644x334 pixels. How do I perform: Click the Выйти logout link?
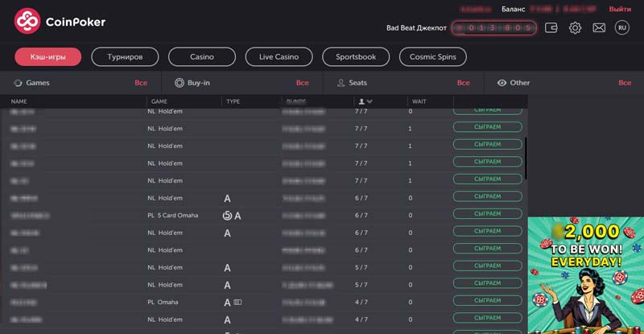(620, 9)
